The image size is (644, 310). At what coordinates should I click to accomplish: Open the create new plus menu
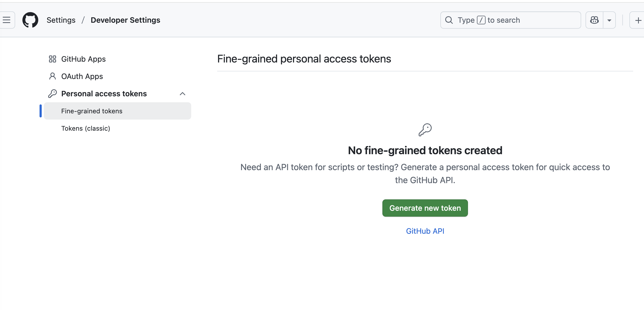coord(638,20)
